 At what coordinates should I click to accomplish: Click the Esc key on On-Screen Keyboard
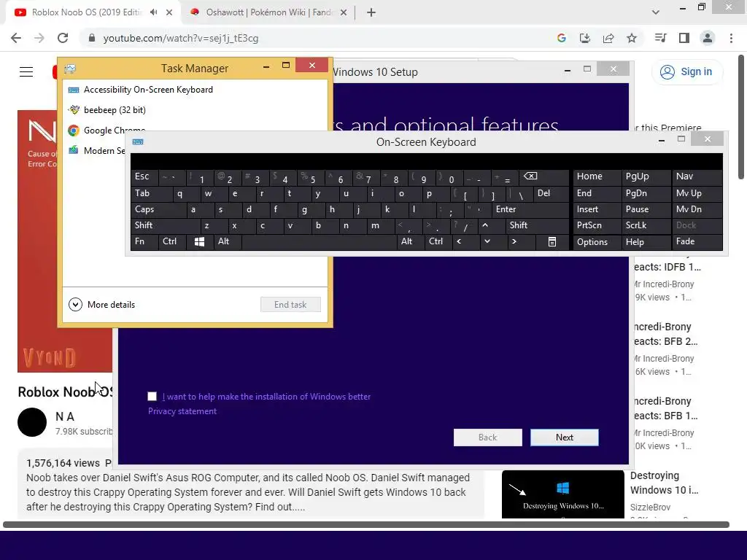click(144, 176)
